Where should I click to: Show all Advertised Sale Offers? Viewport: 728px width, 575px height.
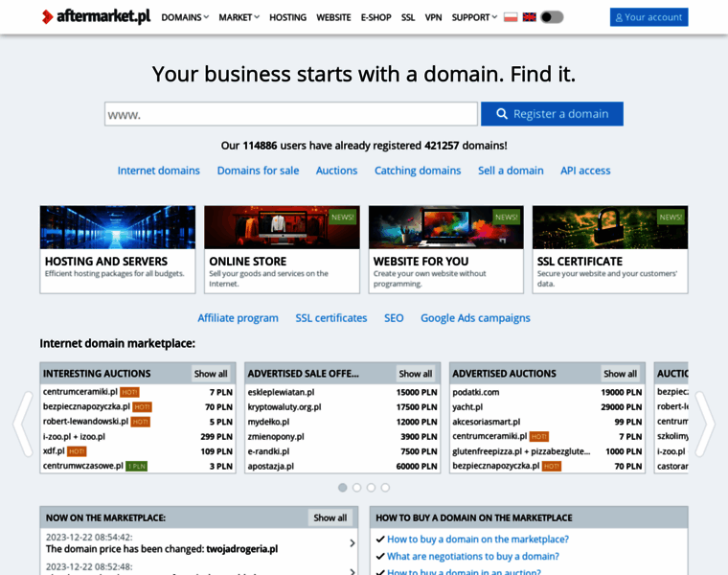[x=415, y=374]
